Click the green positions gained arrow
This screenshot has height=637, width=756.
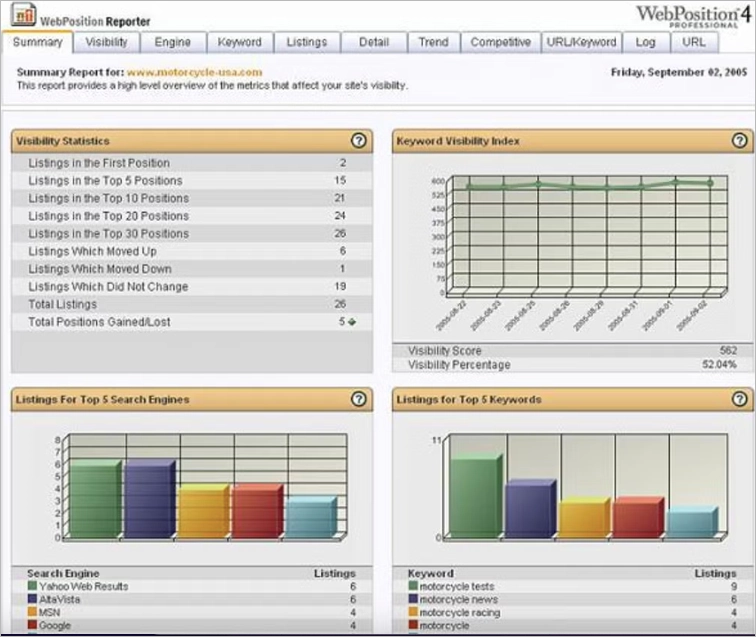click(x=351, y=322)
